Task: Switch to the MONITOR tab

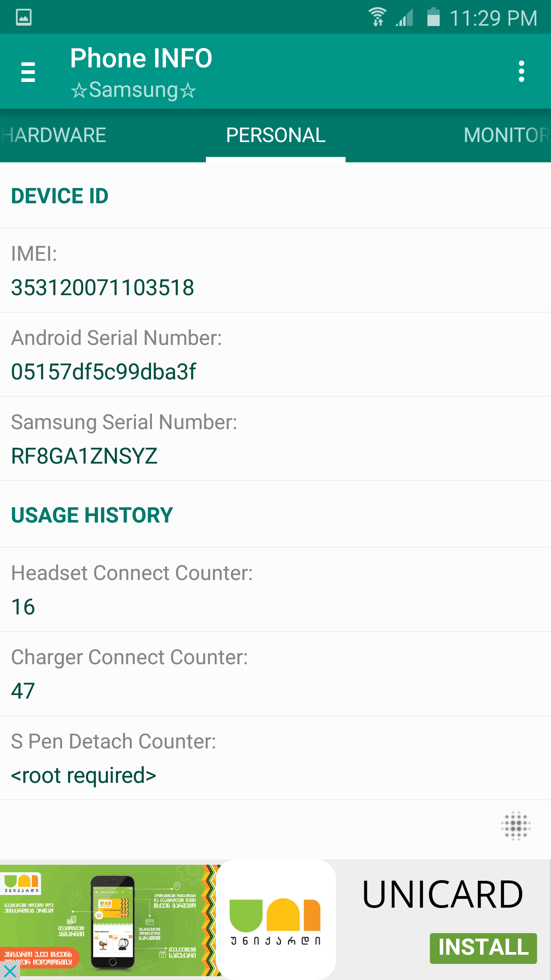Action: pyautogui.click(x=506, y=135)
